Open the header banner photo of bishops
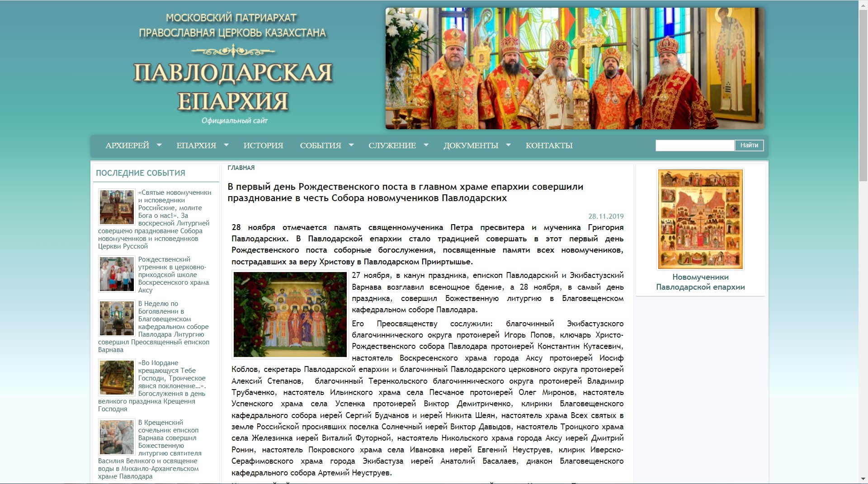868x484 pixels. [575, 68]
